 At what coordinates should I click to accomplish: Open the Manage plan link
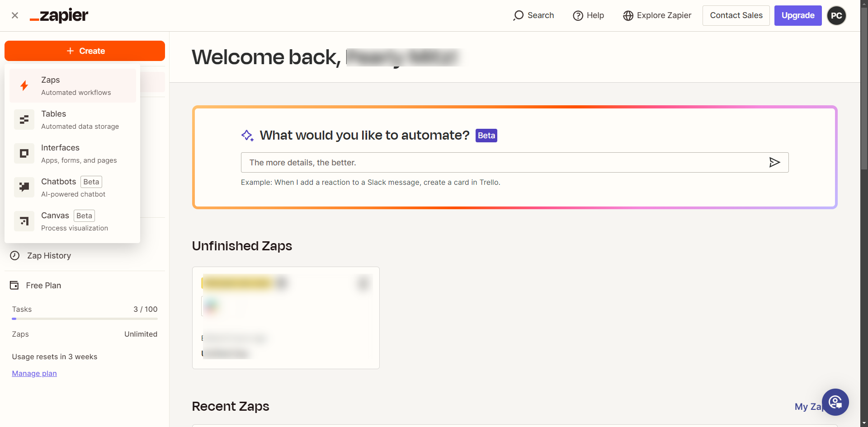(x=34, y=373)
